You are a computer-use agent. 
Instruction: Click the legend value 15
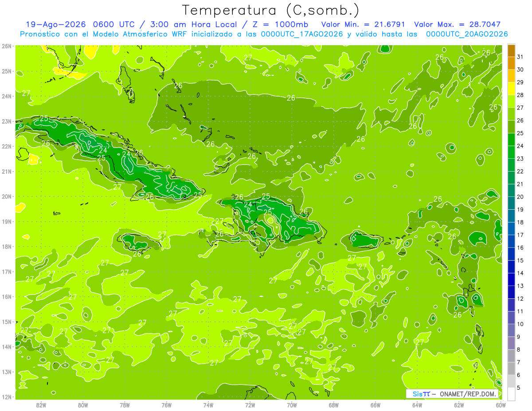point(520,260)
